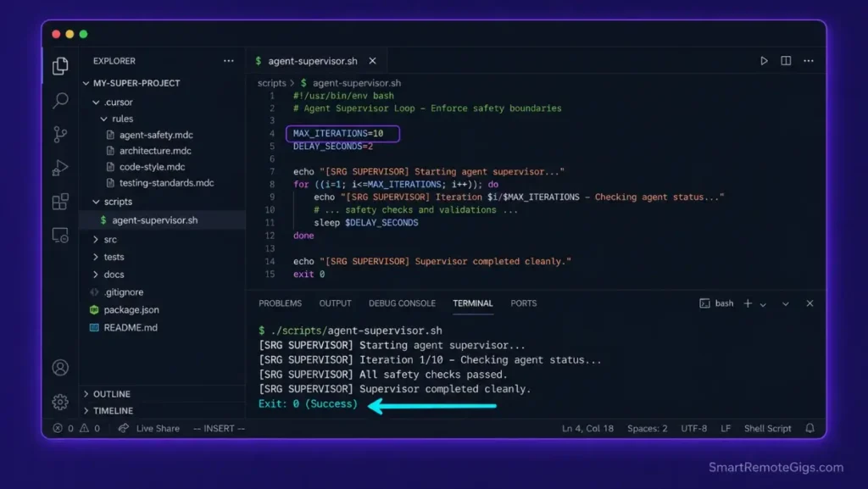Screen dimensions: 868x489
Task: Change indentation via Spaces: 2
Action: [647, 428]
